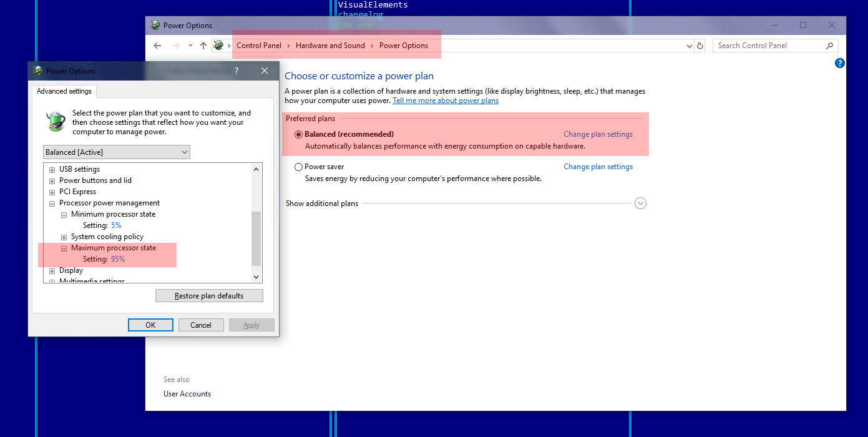Minimize the Power Options Control Panel window
This screenshot has height=437, width=868.
[x=774, y=26]
